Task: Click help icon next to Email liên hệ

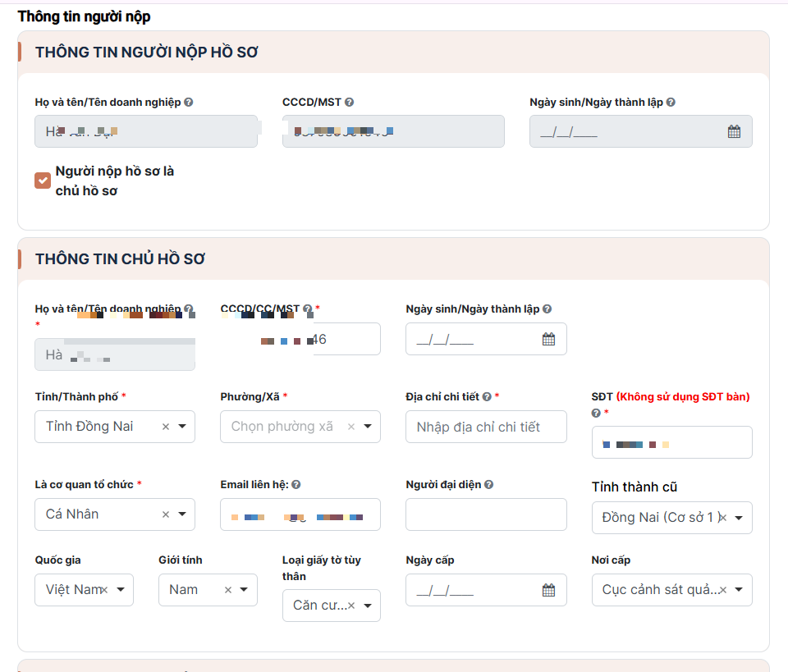Action: click(295, 485)
